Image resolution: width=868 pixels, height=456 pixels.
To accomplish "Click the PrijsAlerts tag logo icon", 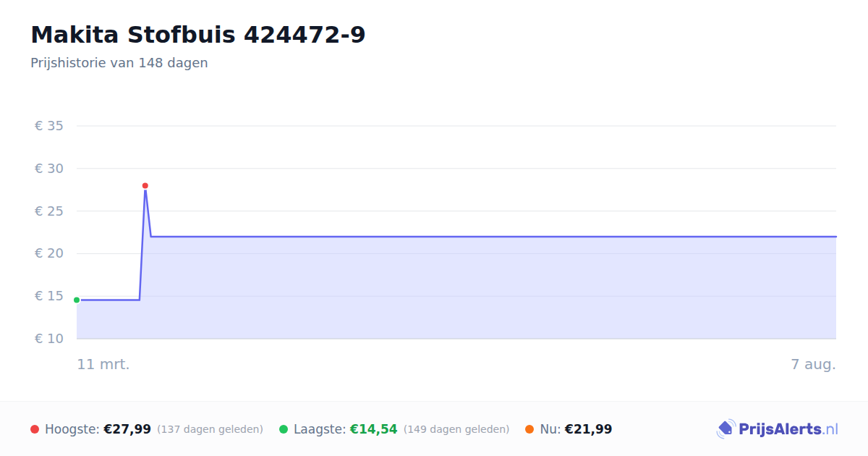I will pos(726,429).
